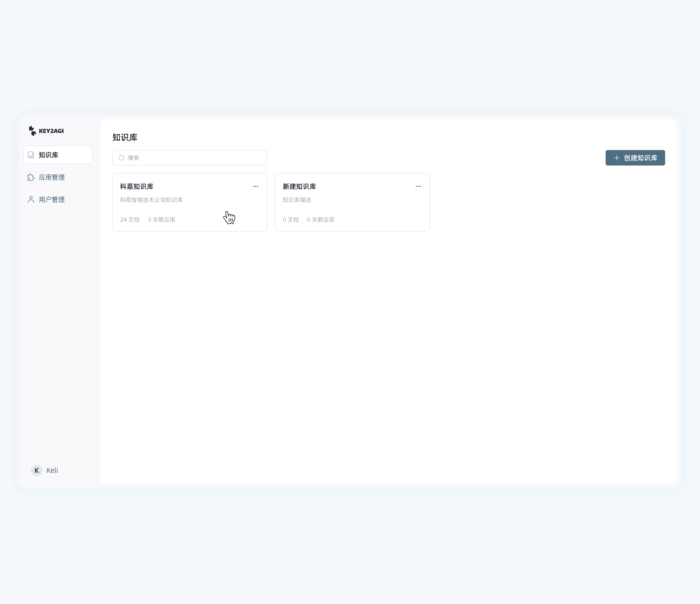Click the 0 关联应用 label

point(320,219)
